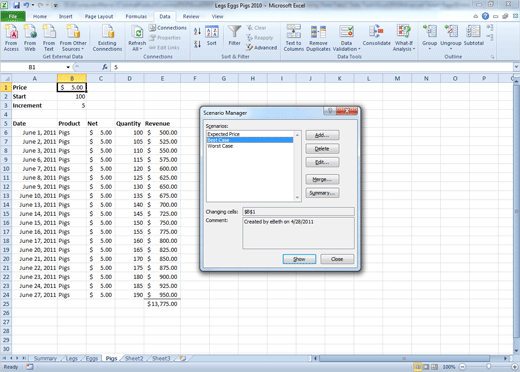Click Show to apply scenario
The width and height of the screenshot is (520, 372).
click(299, 259)
